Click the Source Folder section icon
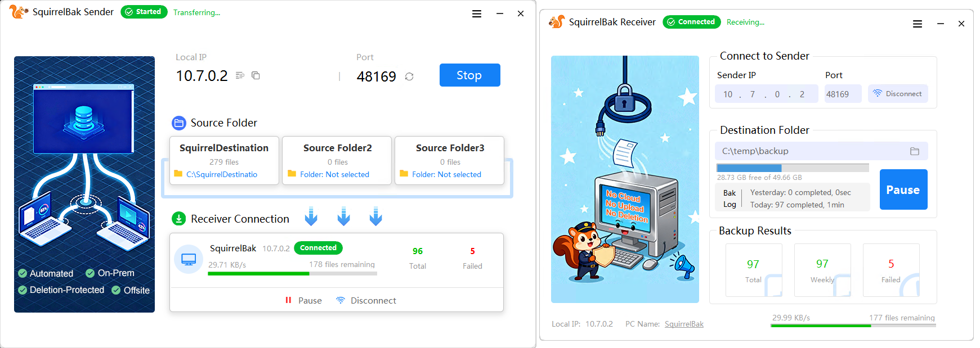980x348 pixels. tap(178, 123)
